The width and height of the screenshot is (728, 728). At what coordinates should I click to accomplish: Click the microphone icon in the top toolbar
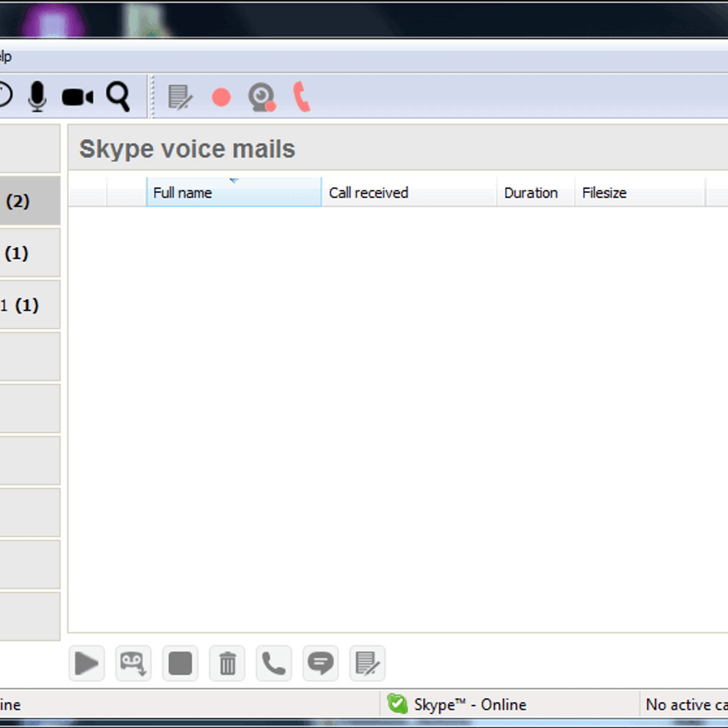coord(37,96)
